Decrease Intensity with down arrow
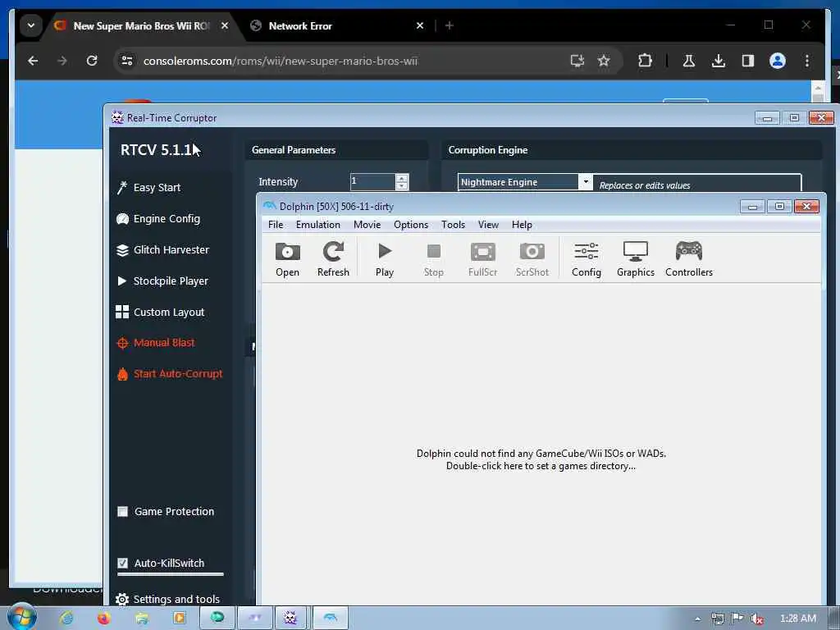 click(x=402, y=186)
